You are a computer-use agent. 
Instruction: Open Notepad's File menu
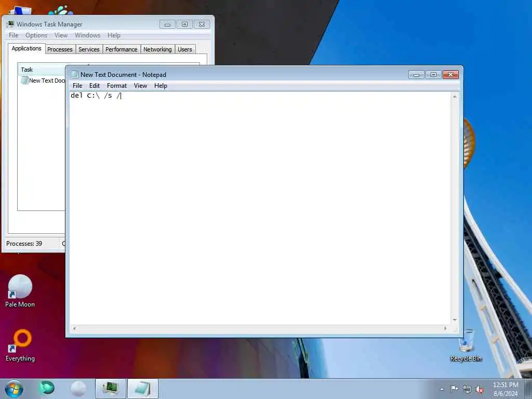click(77, 86)
